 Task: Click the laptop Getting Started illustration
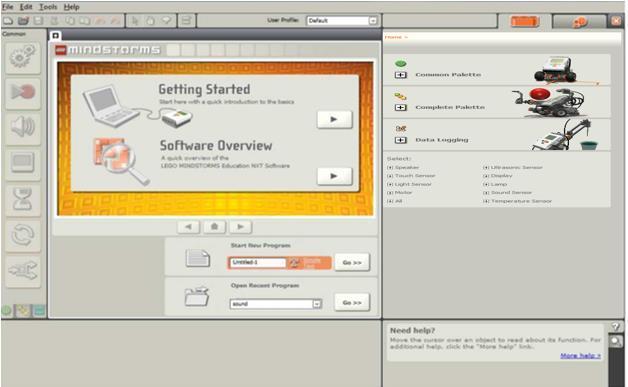tap(111, 106)
